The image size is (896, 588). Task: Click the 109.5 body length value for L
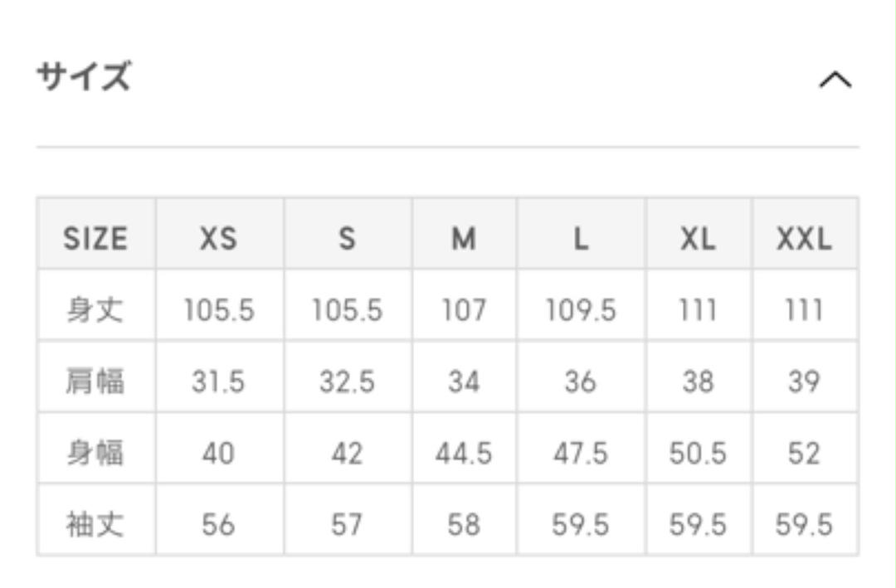point(581,310)
